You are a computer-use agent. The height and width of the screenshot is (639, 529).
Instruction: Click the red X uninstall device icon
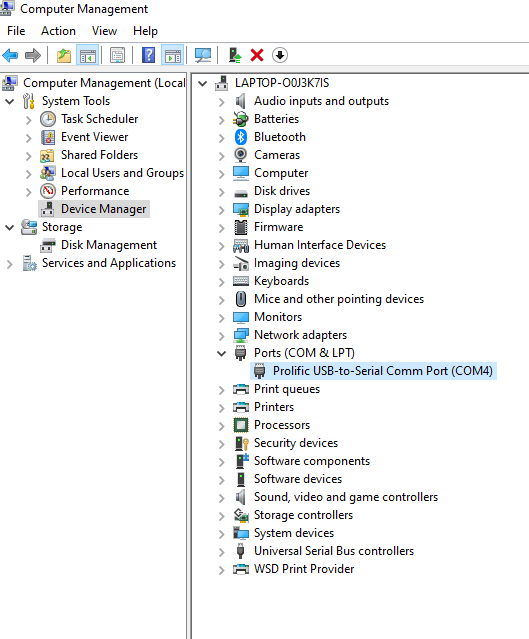coord(257,55)
